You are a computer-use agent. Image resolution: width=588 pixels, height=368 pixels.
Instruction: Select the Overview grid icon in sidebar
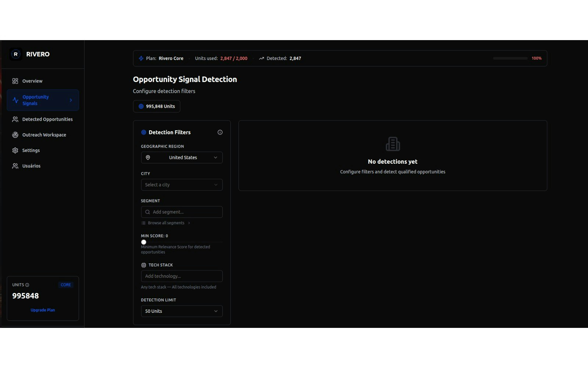point(15,81)
